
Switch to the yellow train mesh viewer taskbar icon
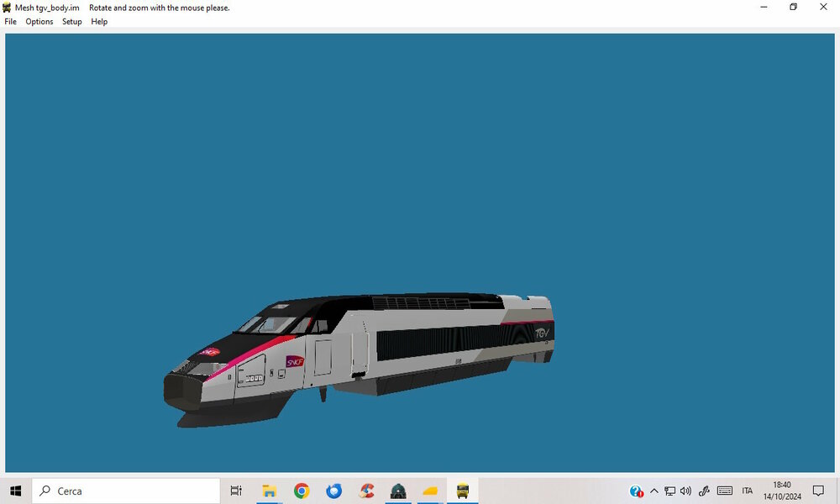pos(462,491)
